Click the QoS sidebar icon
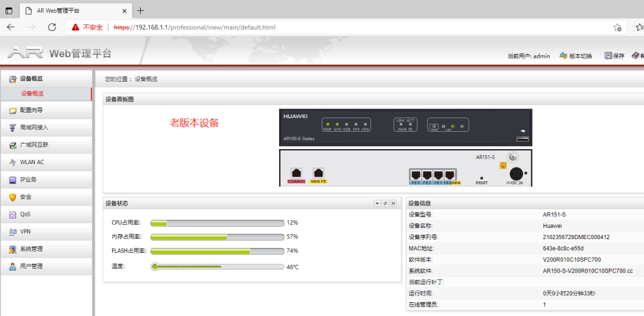The width and height of the screenshot is (644, 316). [x=13, y=214]
